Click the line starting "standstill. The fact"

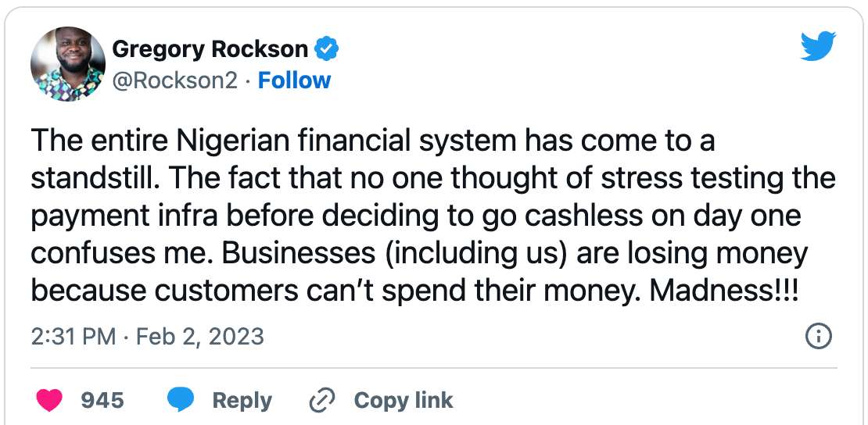[x=433, y=178]
